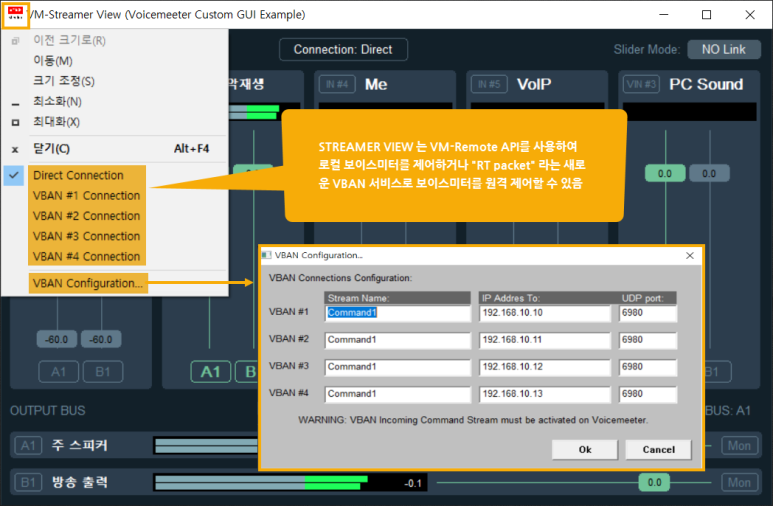The image size is (773, 506).
Task: Select VBAN #2 Connection menu item
Action: click(87, 216)
